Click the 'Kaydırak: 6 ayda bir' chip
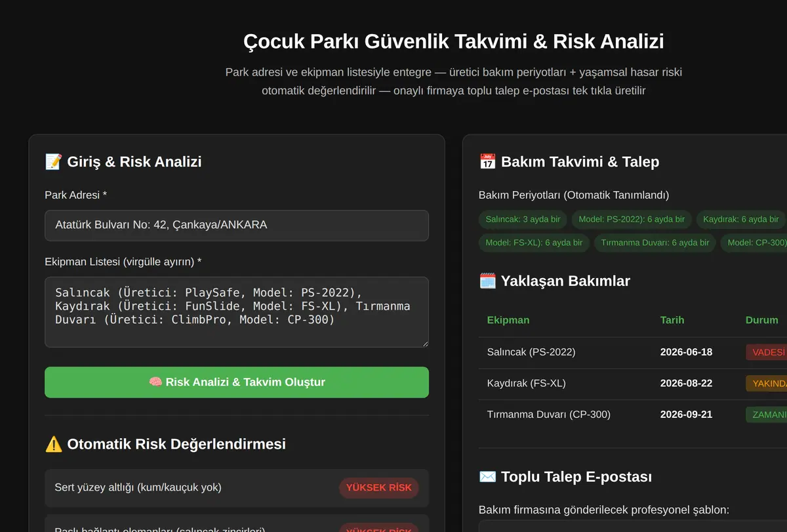This screenshot has height=532, width=787. (x=741, y=219)
